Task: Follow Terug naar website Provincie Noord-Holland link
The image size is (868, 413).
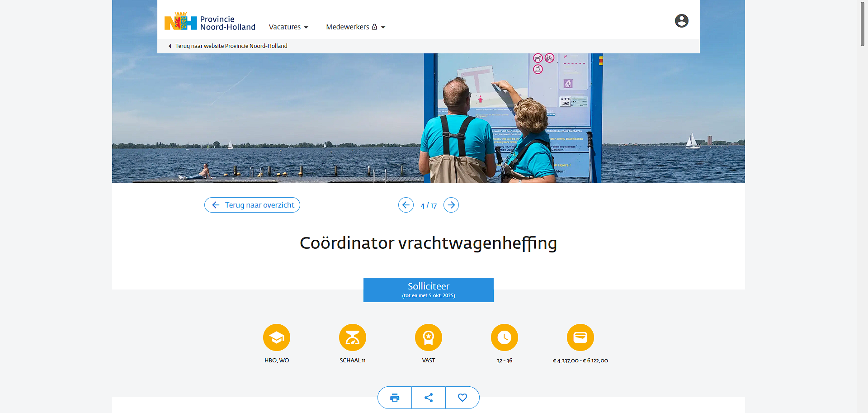Action: pos(231,46)
